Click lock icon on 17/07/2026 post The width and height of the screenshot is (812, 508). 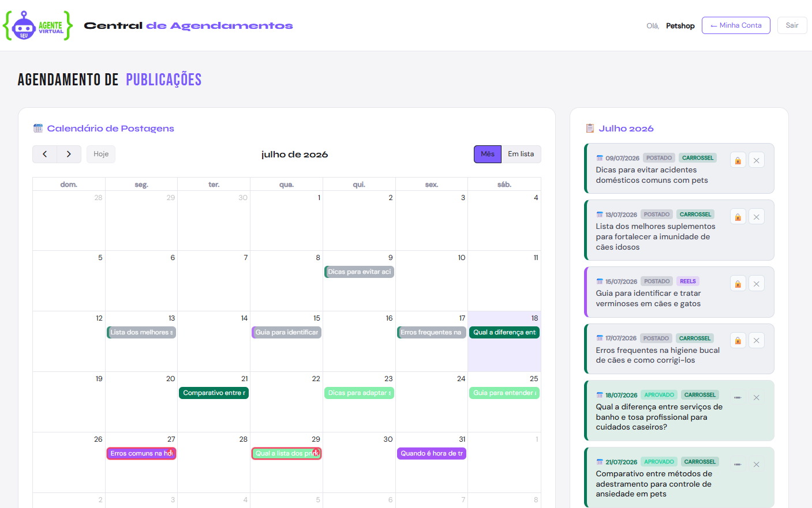click(x=738, y=341)
